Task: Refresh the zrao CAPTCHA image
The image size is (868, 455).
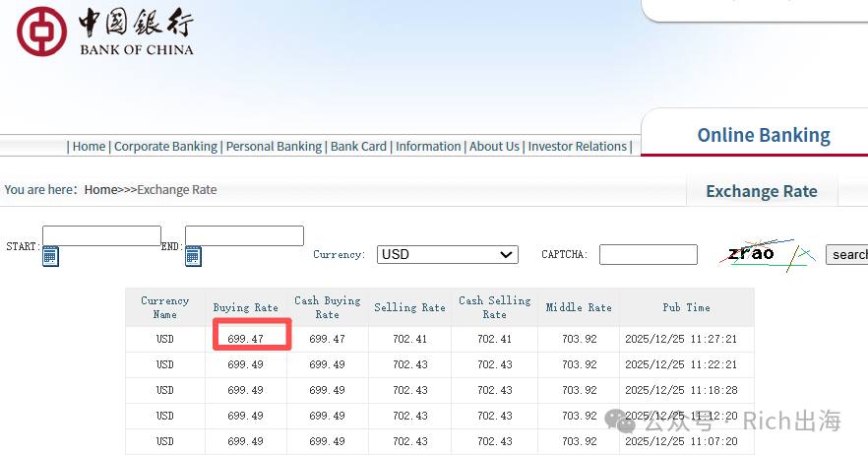Action: [768, 254]
